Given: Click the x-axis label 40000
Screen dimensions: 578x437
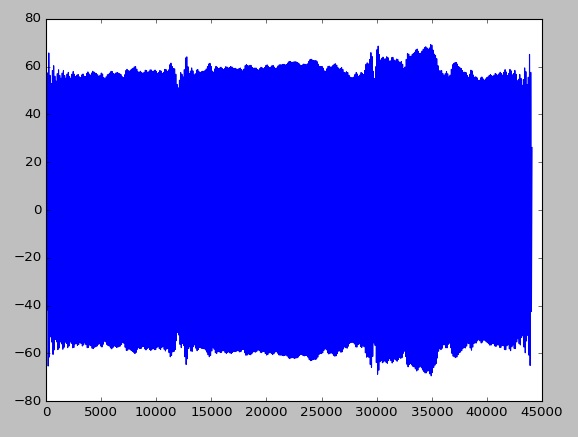Looking at the screenshot, I should (487, 412).
